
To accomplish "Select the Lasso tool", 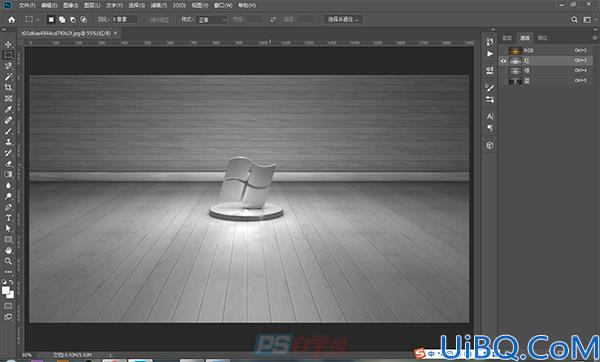I will (x=8, y=66).
